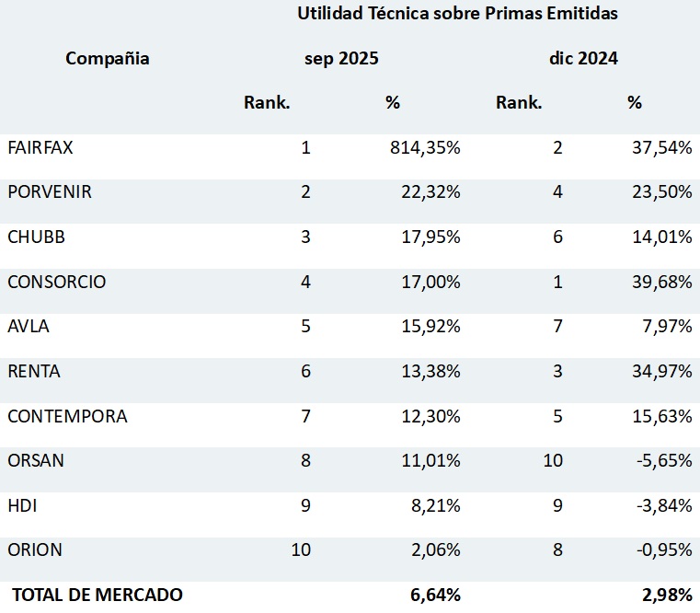Select the 'Compañia' column header
The image size is (700, 613).
pos(108,59)
